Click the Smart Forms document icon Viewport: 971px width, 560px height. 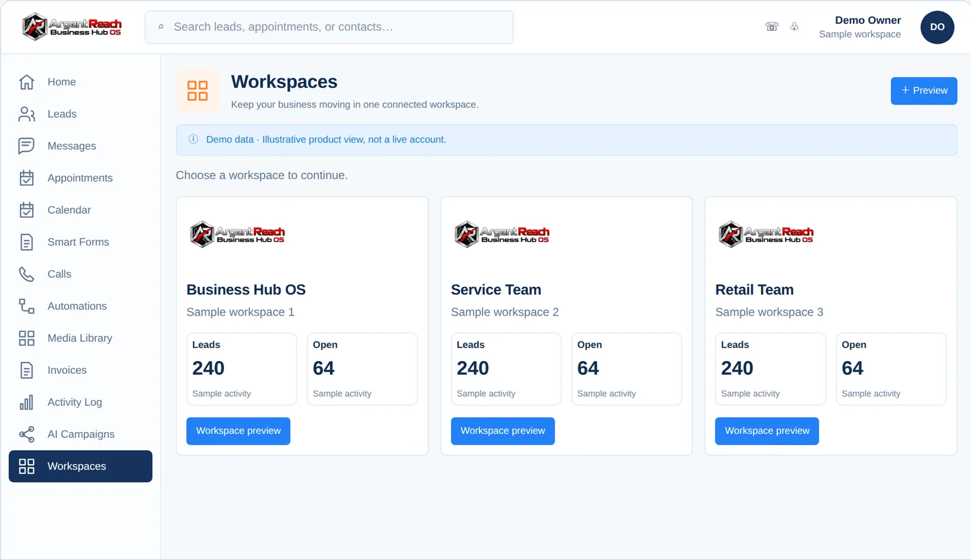click(27, 242)
